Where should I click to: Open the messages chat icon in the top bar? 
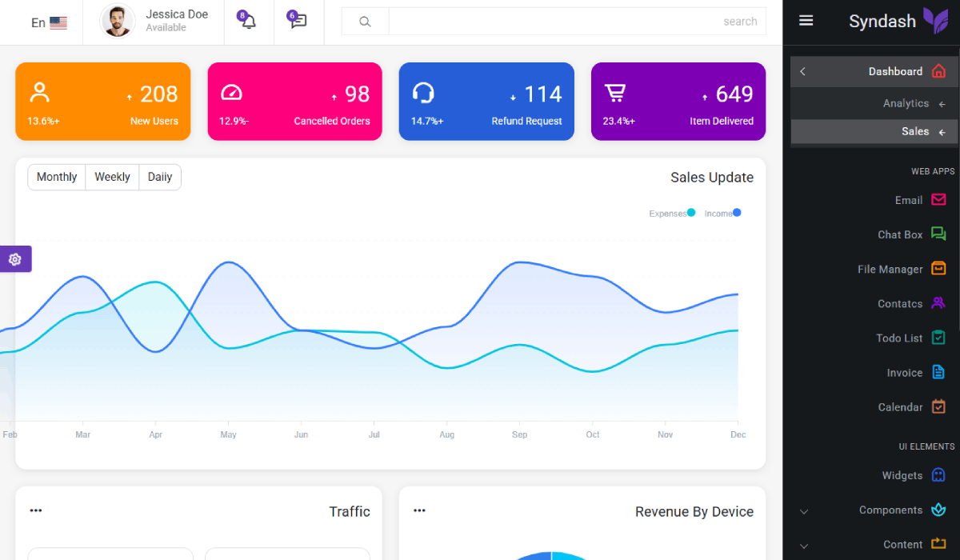pos(298,22)
